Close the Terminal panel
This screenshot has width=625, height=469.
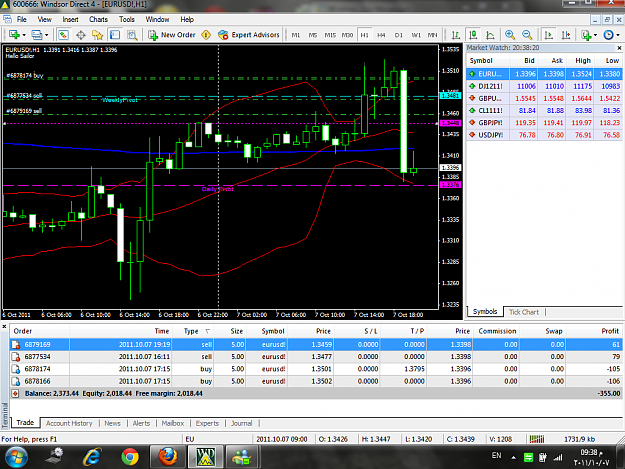[4, 327]
